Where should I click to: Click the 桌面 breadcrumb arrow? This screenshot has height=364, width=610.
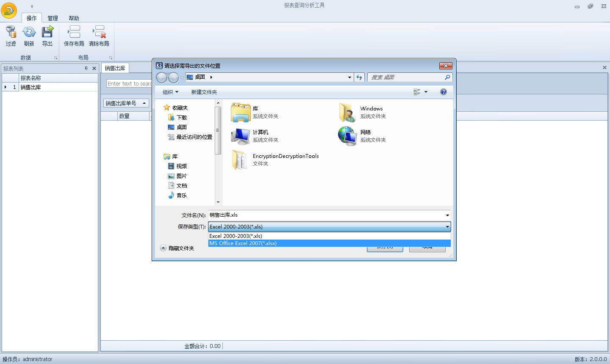(211, 77)
